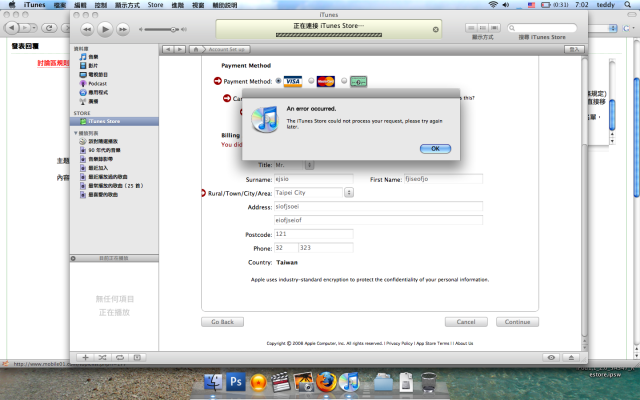Screen dimensions: 640x400
Task: Click the iTunes rewind button
Action: (x=87, y=29)
